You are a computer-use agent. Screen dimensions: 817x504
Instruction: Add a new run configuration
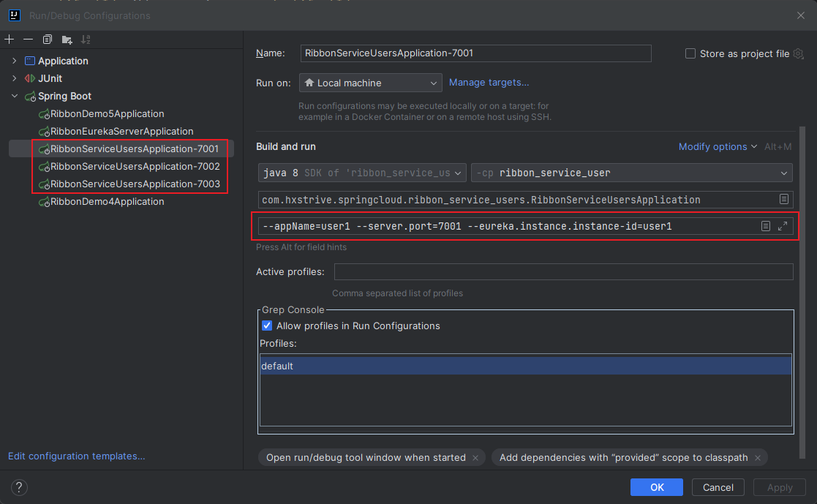coord(10,39)
